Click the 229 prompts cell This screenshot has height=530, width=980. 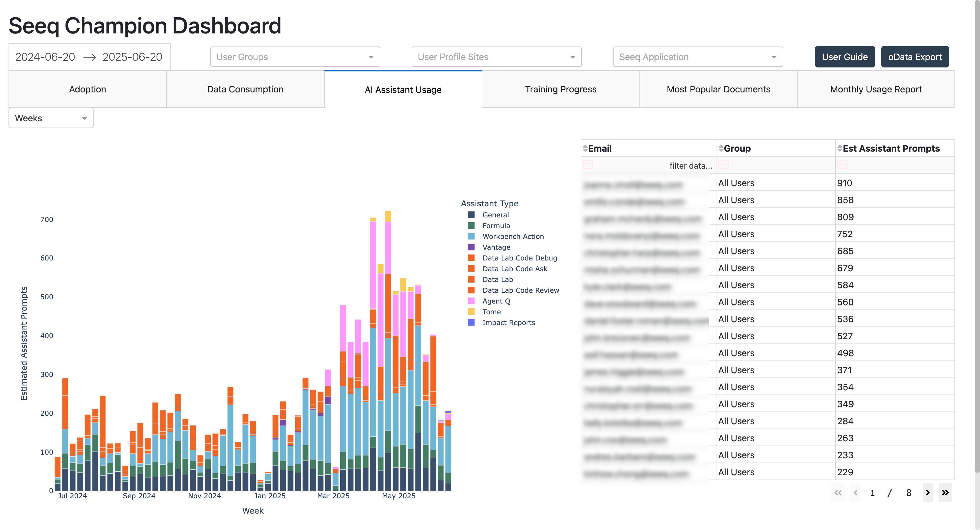[x=895, y=472]
